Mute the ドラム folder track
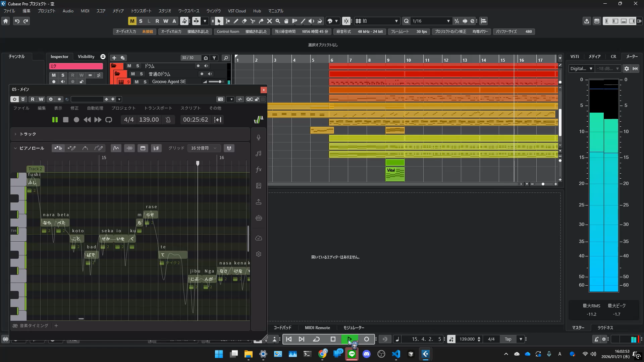 [129, 66]
